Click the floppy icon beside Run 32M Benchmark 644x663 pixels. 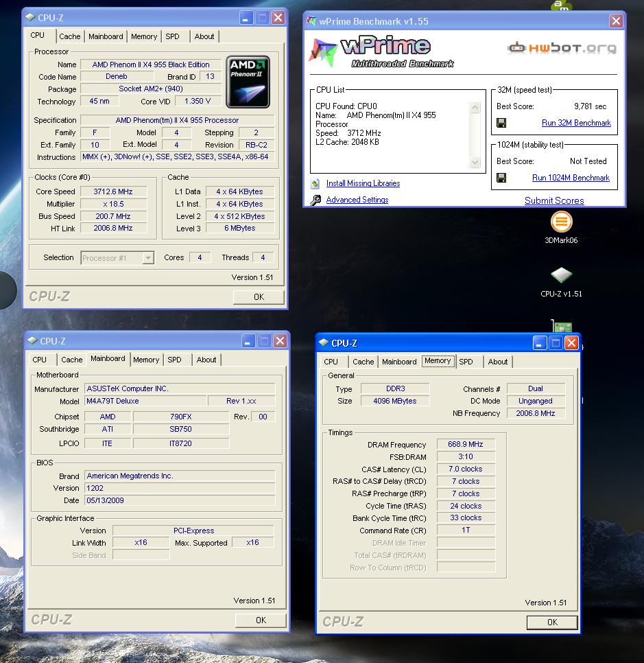click(x=501, y=123)
